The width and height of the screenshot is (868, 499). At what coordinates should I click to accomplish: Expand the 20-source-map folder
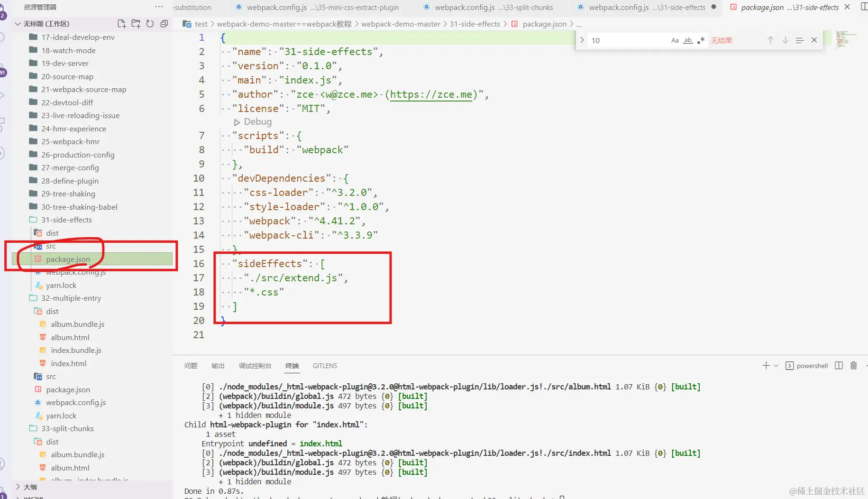coord(67,76)
